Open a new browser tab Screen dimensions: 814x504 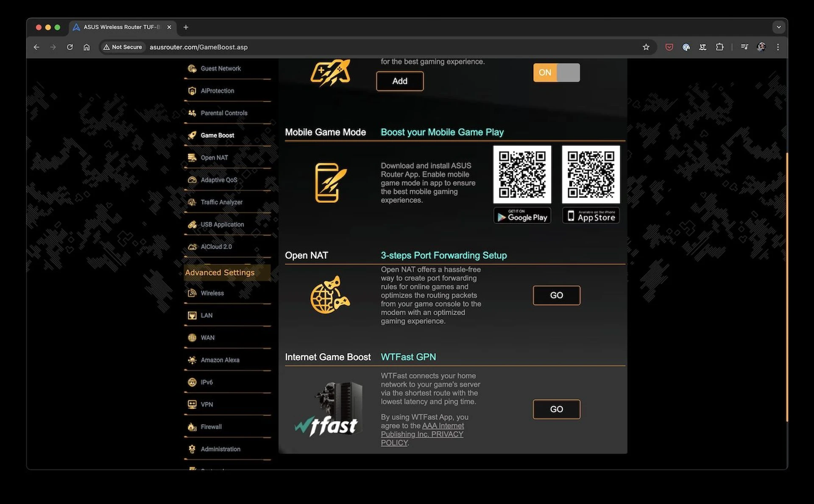tap(186, 27)
